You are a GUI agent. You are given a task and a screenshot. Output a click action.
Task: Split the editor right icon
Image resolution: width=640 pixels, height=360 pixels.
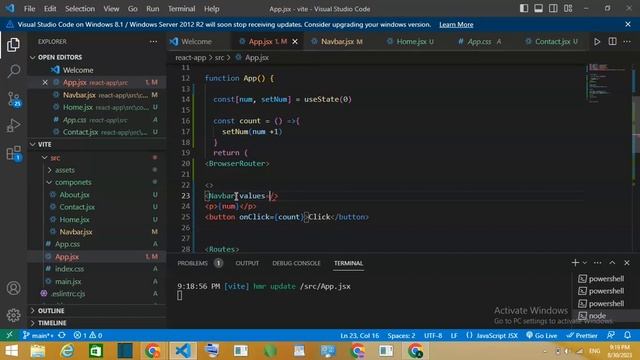[x=612, y=41]
